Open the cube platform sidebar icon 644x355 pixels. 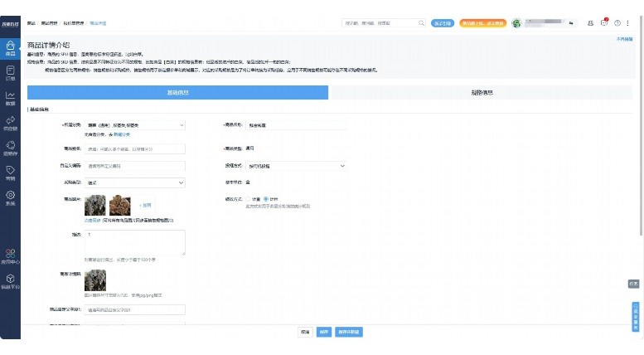click(x=10, y=281)
